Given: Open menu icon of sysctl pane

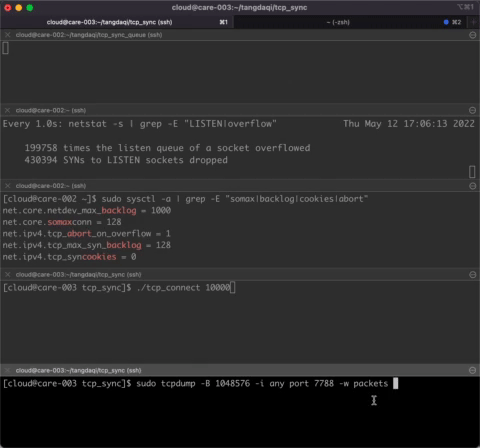Looking at the screenshot, I should click(472, 186).
